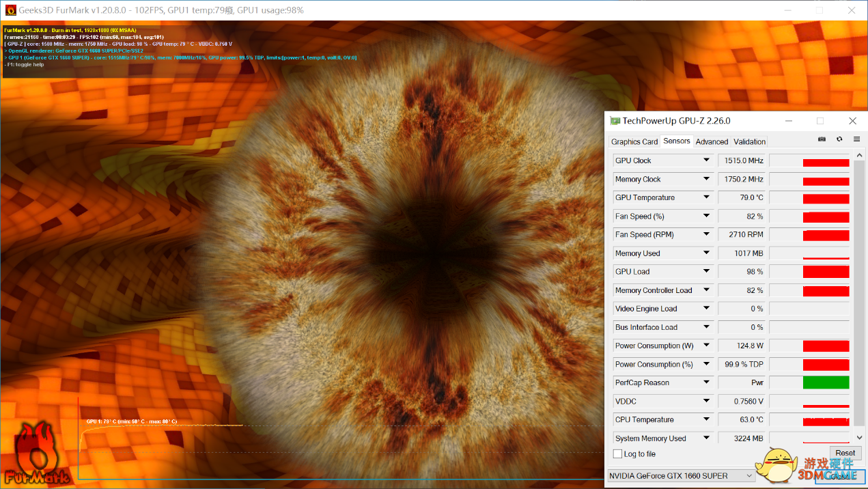Go to the Validation tab
Viewport: 868px width, 489px height.
pos(749,141)
